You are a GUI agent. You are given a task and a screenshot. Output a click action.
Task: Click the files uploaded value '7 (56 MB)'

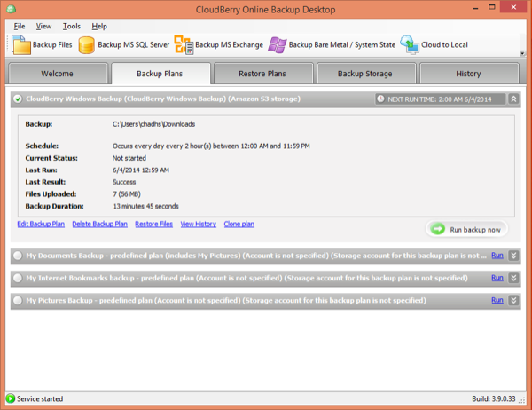click(127, 194)
